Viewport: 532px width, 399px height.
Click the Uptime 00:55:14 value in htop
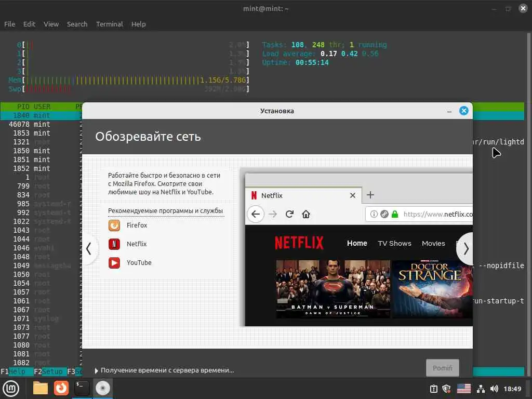point(312,62)
